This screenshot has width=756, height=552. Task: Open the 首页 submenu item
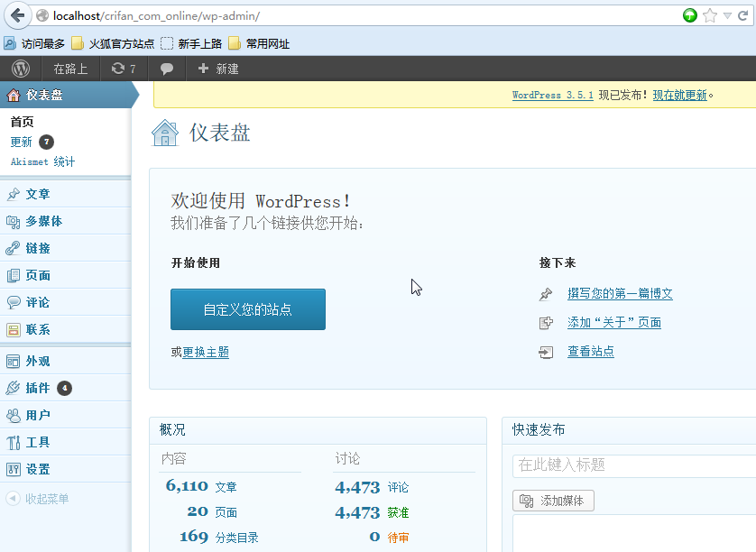[x=23, y=122]
